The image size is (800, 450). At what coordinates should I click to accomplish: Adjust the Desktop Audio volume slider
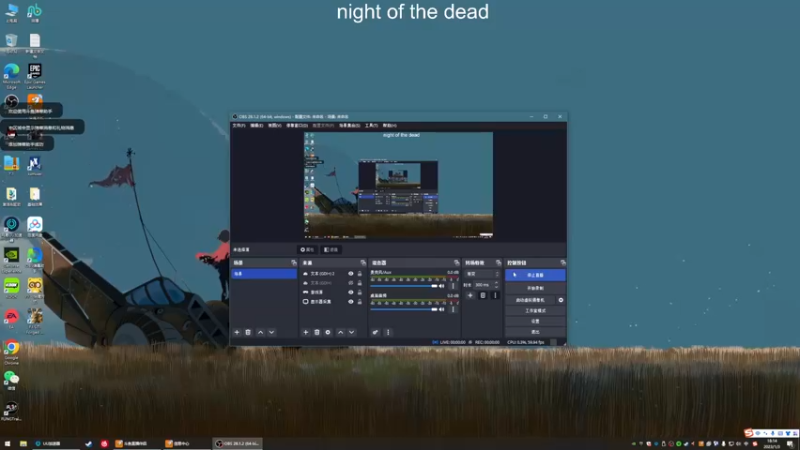(x=404, y=309)
